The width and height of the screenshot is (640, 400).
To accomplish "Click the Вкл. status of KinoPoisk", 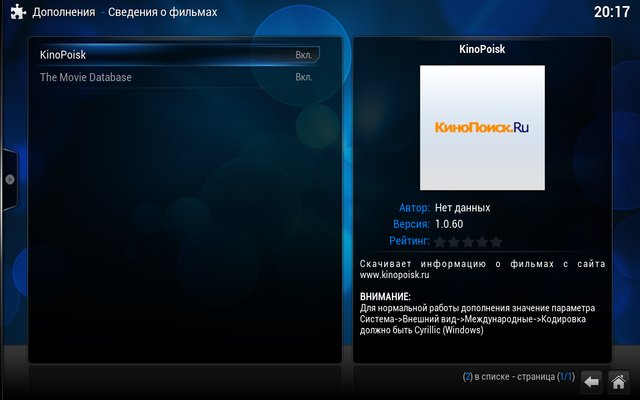I will pyautogui.click(x=304, y=55).
